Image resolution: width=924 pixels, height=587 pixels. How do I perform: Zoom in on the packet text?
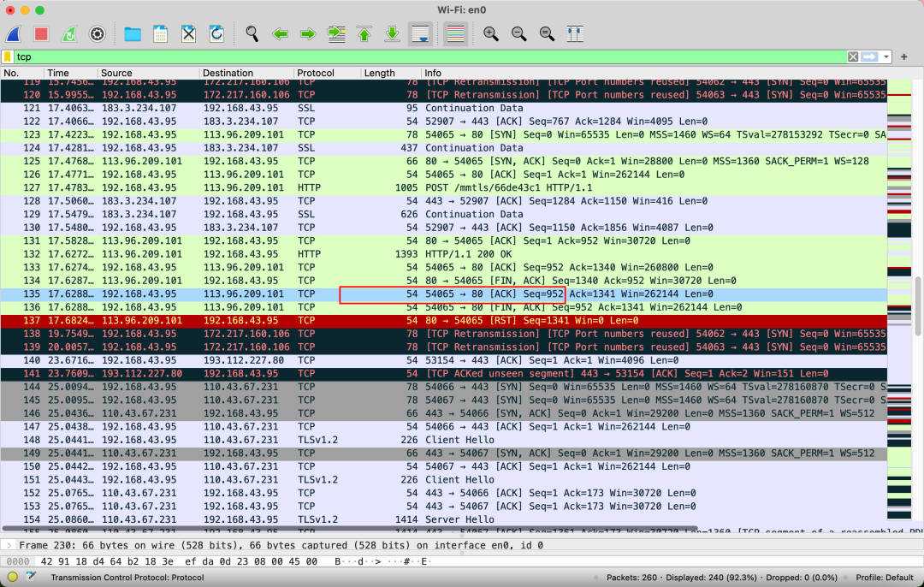(491, 34)
